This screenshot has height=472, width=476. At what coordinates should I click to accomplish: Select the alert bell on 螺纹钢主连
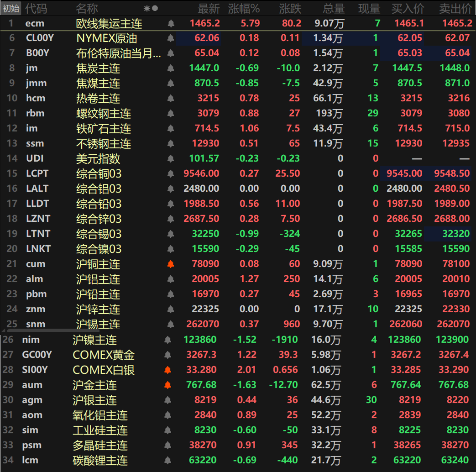[x=171, y=114]
